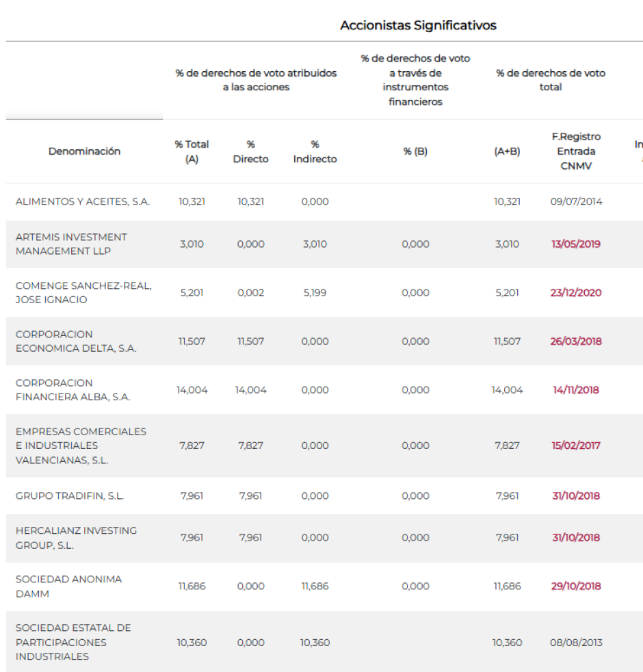Click the 15/02/2017 date link

(576, 445)
